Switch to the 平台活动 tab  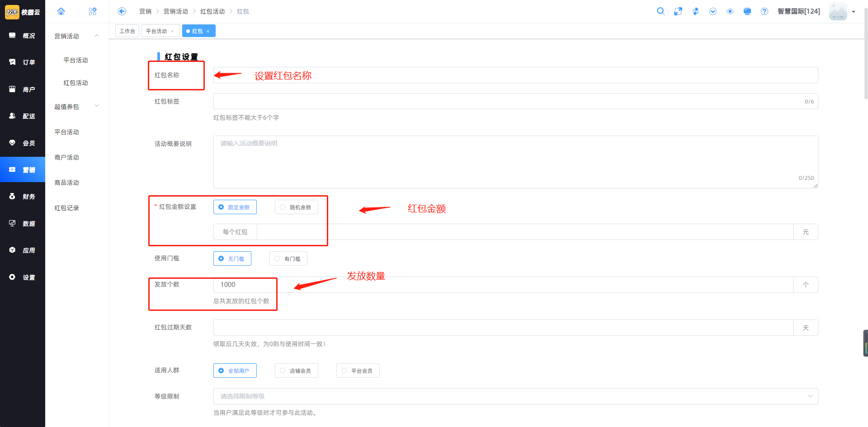pyautogui.click(x=156, y=31)
